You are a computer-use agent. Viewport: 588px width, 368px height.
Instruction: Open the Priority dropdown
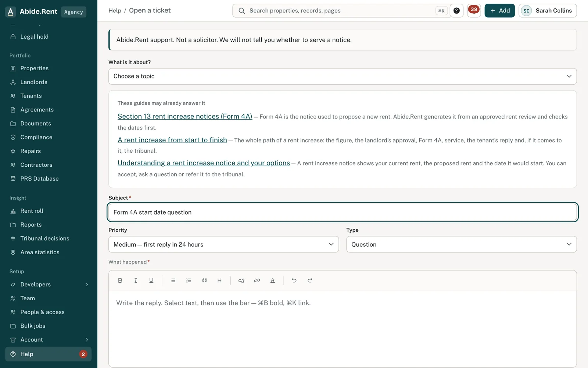[223, 244]
